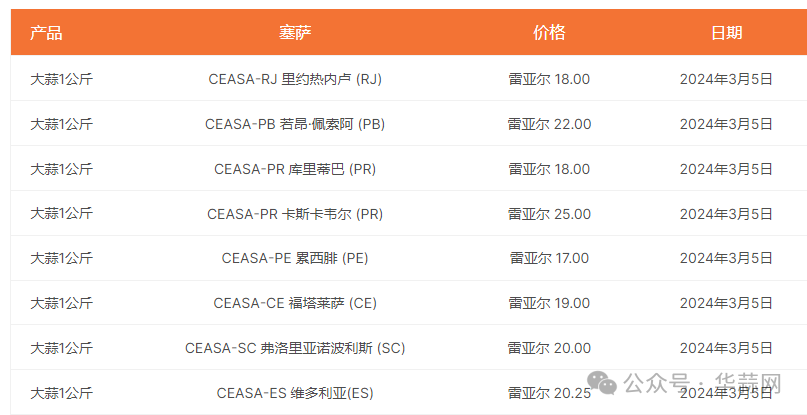Select the 塞萨 column header

tap(295, 33)
